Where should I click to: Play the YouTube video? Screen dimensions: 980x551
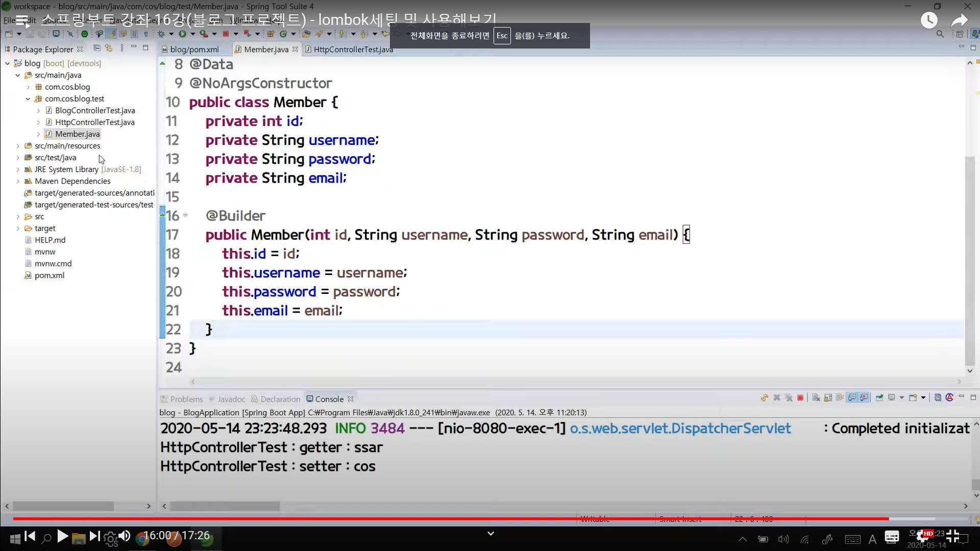[62, 536]
